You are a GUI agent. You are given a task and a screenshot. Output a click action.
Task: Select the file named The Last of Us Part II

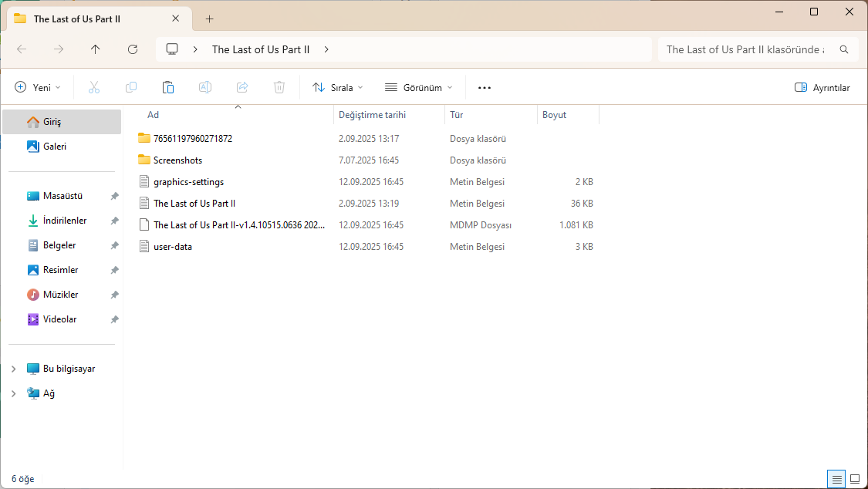194,203
